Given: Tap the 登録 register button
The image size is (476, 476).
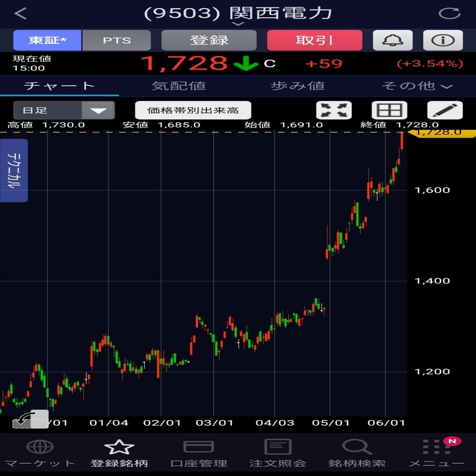Looking at the screenshot, I should pos(209,40).
